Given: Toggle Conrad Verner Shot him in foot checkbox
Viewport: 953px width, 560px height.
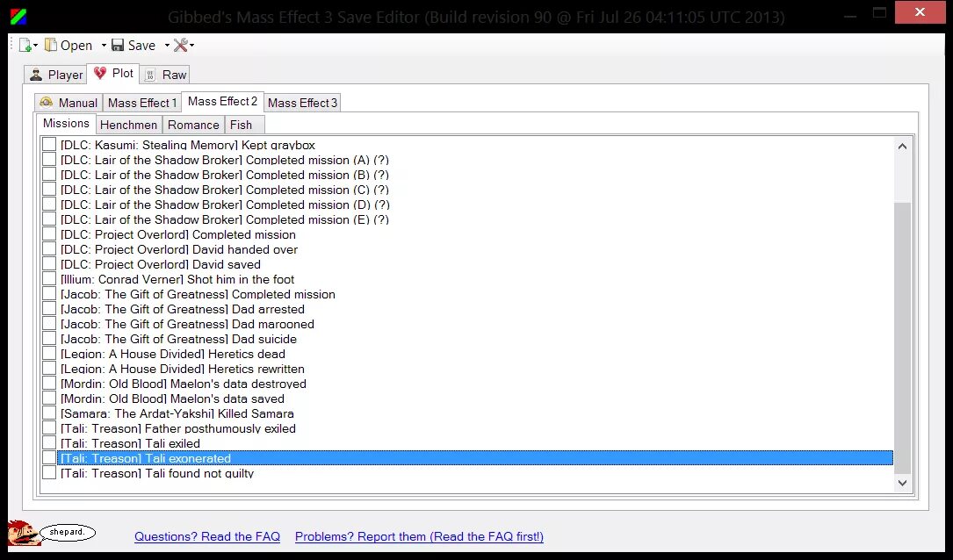Looking at the screenshot, I should point(49,279).
